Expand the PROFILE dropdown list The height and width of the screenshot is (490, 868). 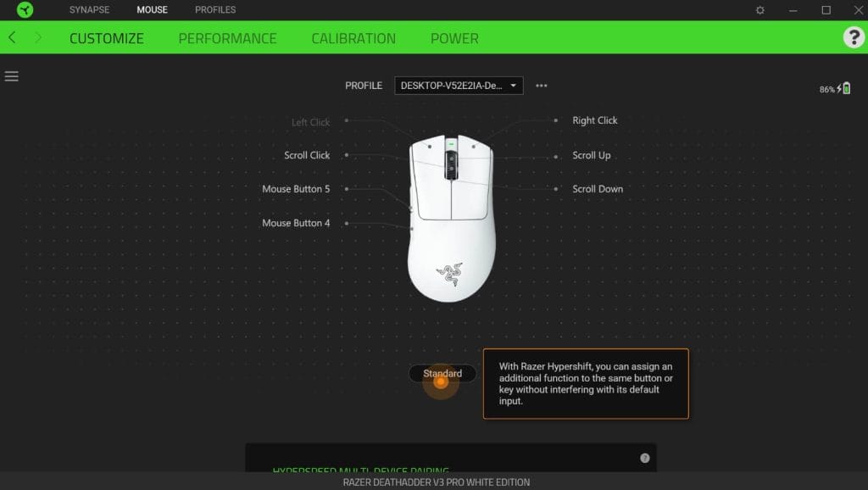pyautogui.click(x=459, y=86)
